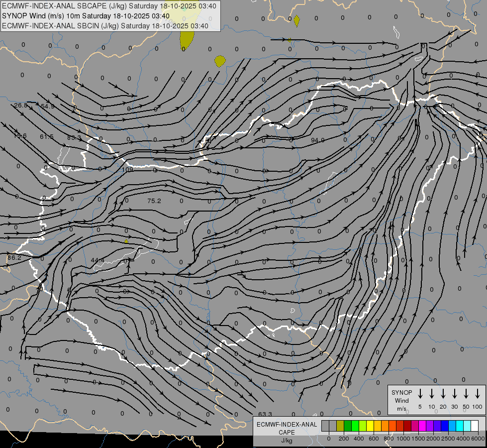The image size is (487, 448).
Task: Click the '54.9' value on the map
Action: [x=48, y=107]
